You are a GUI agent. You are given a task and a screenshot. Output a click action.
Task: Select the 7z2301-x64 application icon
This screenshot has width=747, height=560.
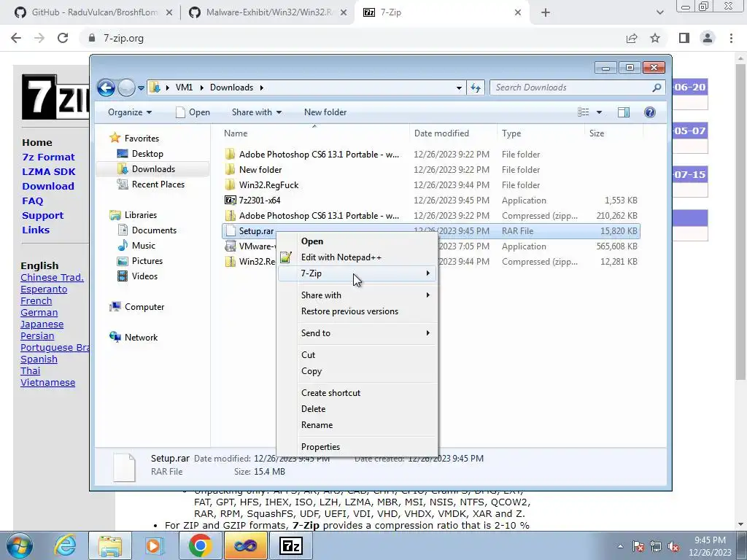coord(230,201)
